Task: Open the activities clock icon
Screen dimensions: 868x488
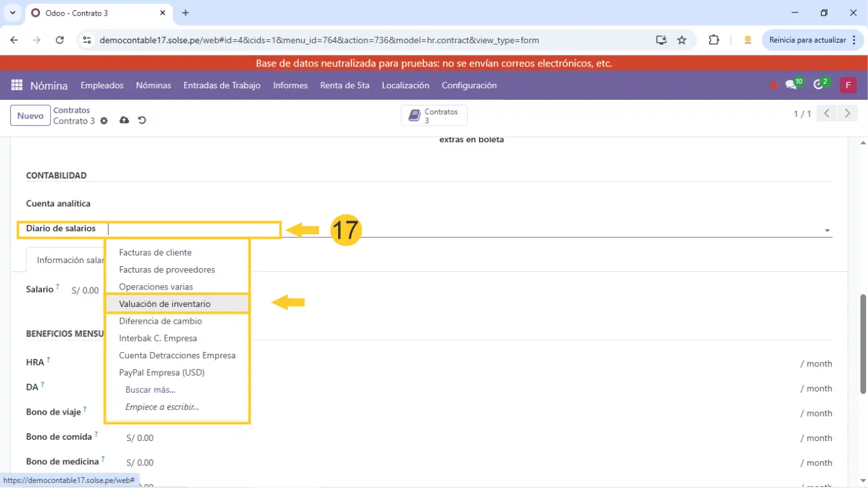Action: pyautogui.click(x=818, y=85)
